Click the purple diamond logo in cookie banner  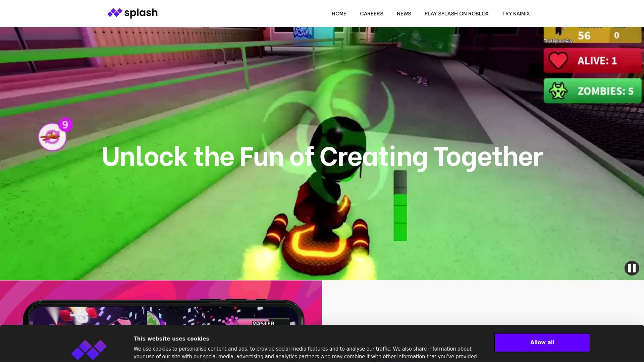click(89, 350)
